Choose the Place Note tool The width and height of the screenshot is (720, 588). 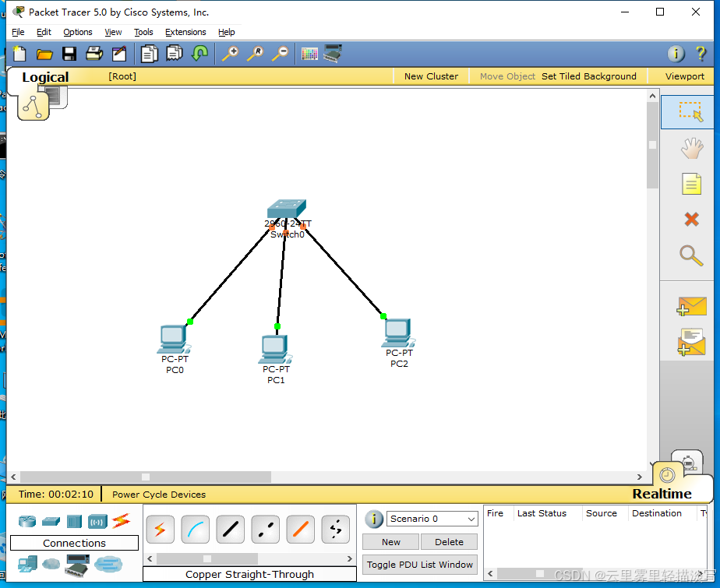(x=691, y=184)
